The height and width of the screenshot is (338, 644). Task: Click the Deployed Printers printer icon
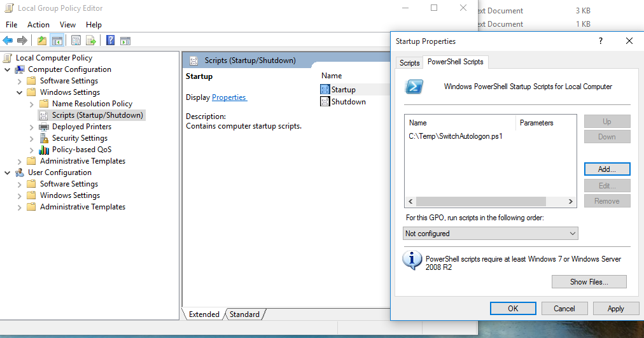click(44, 127)
